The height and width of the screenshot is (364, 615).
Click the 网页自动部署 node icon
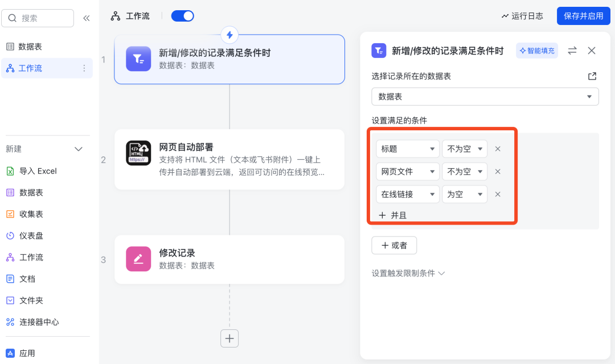138,153
